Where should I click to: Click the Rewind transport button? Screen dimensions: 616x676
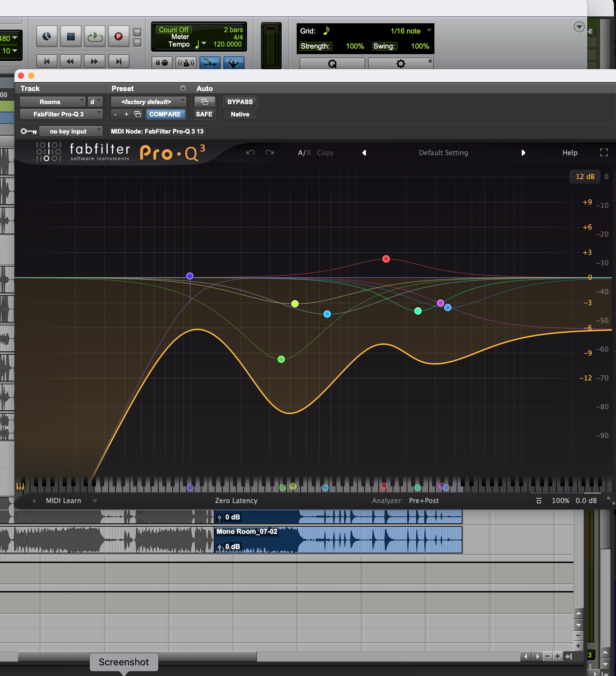[x=70, y=61]
